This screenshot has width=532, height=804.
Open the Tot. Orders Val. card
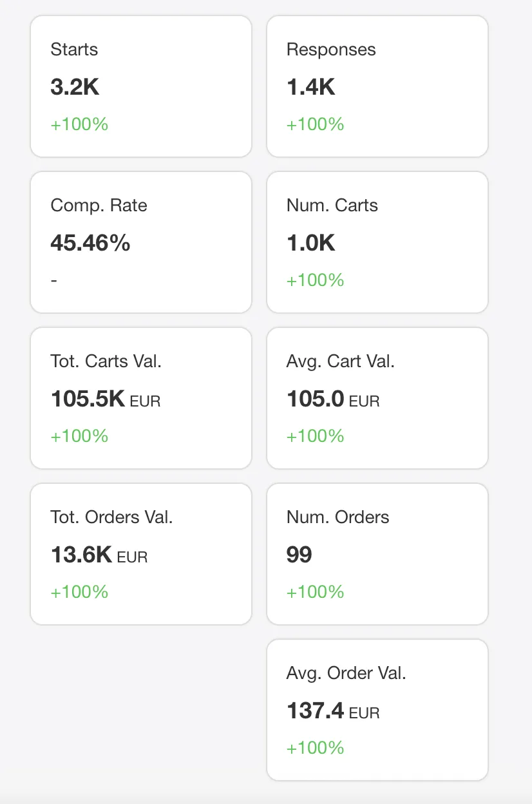click(140, 554)
